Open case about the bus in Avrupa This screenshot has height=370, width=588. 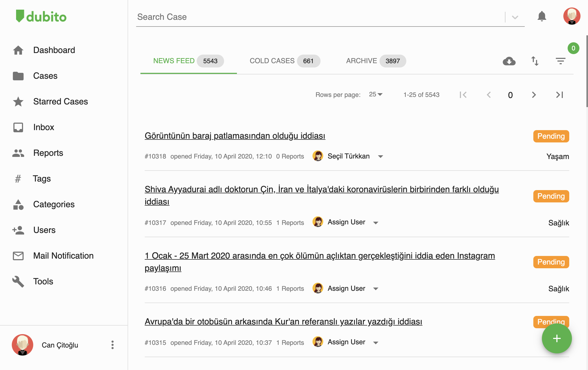[283, 322]
